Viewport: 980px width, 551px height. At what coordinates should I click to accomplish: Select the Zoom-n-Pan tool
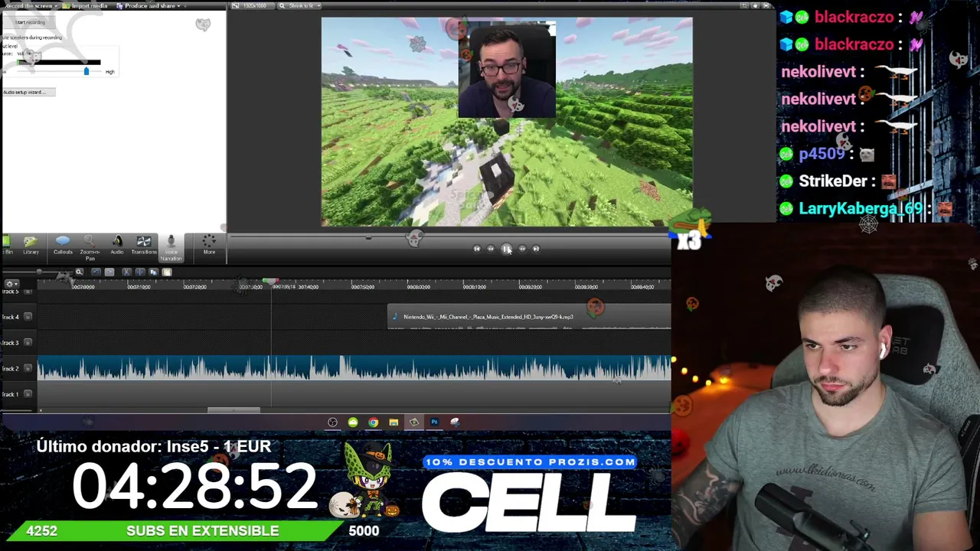click(x=90, y=247)
